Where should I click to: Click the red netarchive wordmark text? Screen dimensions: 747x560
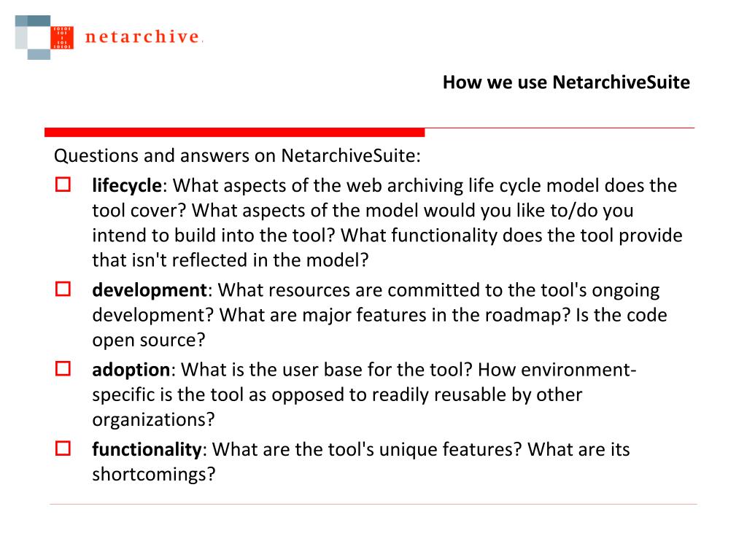[142, 36]
